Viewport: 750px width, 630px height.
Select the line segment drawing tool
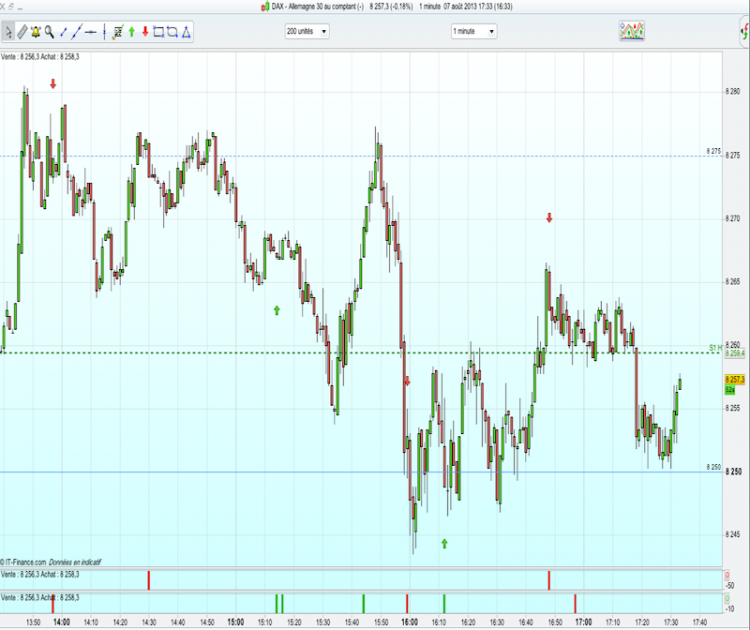point(63,32)
